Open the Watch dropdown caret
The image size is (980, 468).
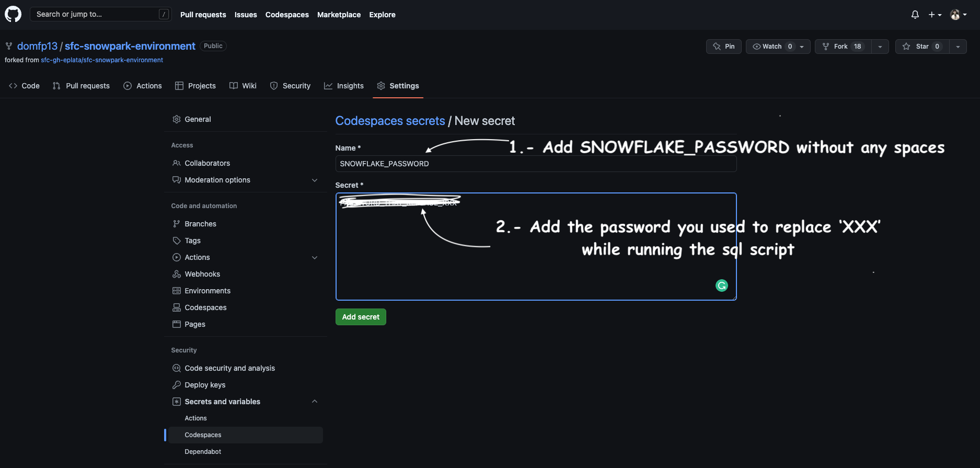pos(803,47)
